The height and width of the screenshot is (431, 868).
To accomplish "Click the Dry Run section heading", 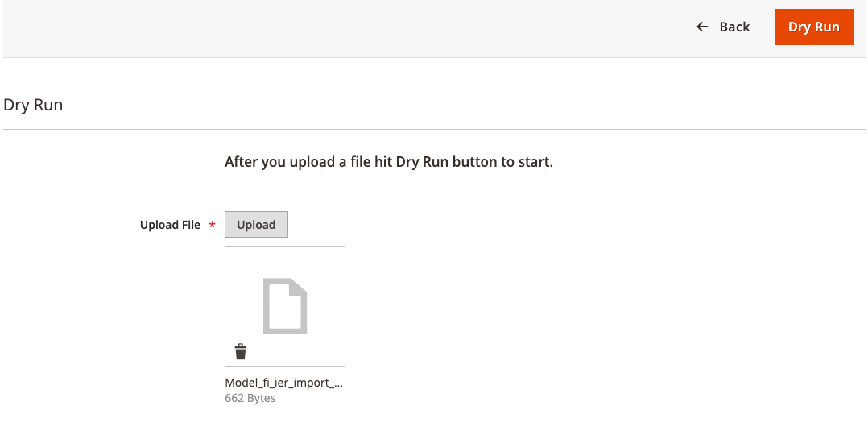I will (x=33, y=105).
